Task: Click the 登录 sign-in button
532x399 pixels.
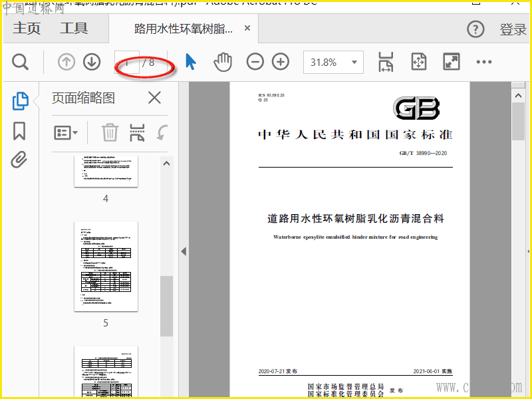Action: tap(513, 29)
